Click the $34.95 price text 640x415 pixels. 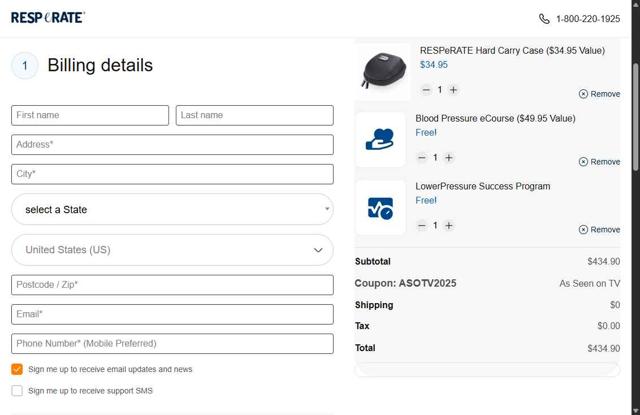tap(433, 64)
